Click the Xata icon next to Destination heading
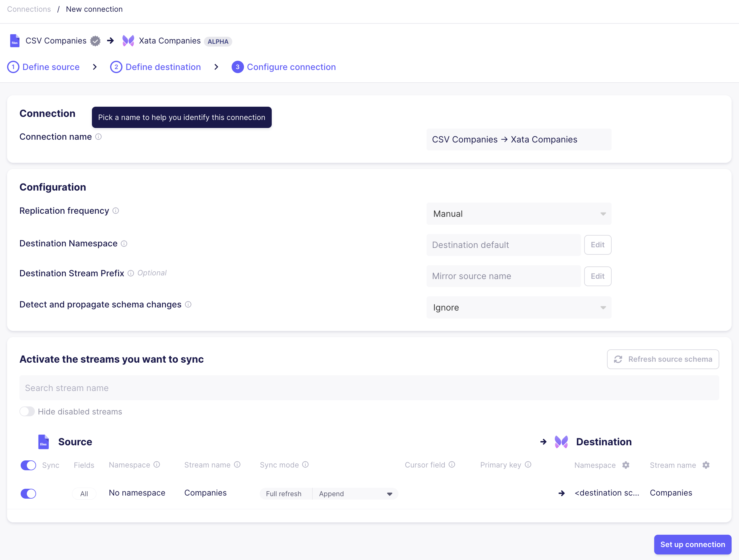739x560 pixels. point(561,442)
